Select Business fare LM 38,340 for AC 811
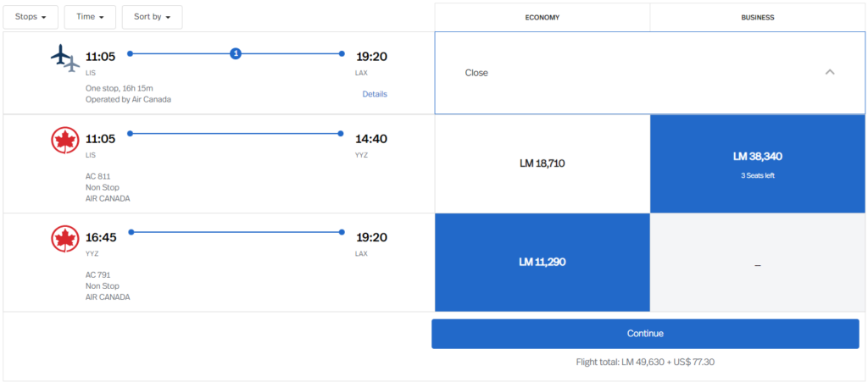 pyautogui.click(x=757, y=163)
